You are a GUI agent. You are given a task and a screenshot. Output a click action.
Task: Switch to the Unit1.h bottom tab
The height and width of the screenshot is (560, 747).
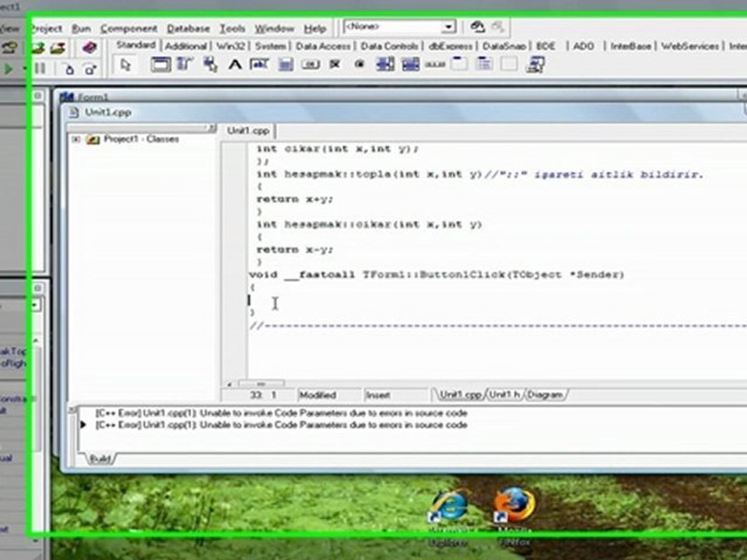tap(504, 395)
